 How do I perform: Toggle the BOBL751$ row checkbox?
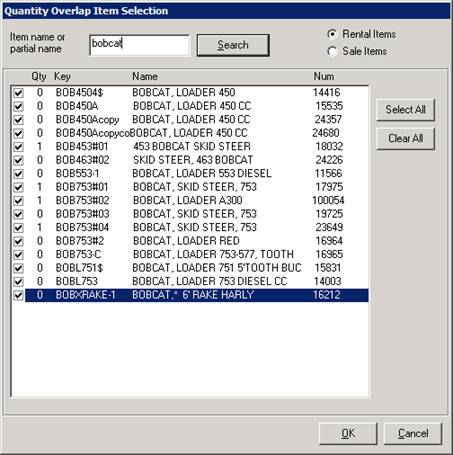18,268
